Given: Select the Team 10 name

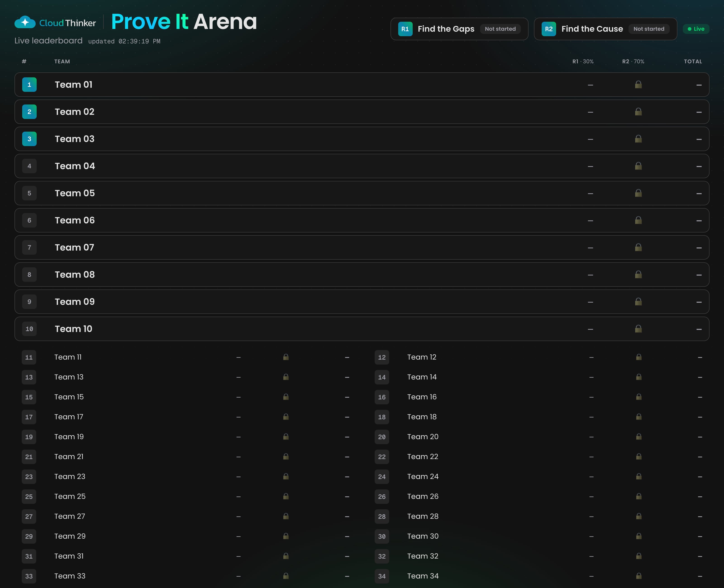Looking at the screenshot, I should tap(74, 329).
